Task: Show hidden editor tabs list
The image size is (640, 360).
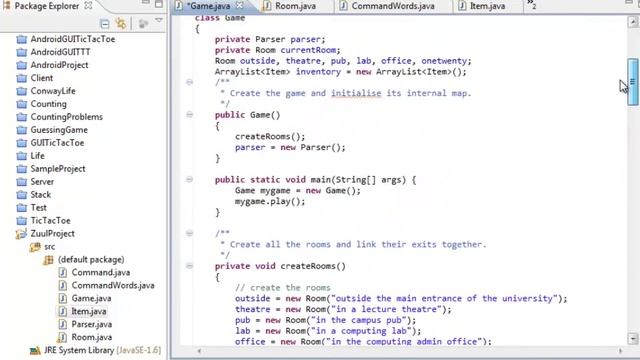Action: 531,5
